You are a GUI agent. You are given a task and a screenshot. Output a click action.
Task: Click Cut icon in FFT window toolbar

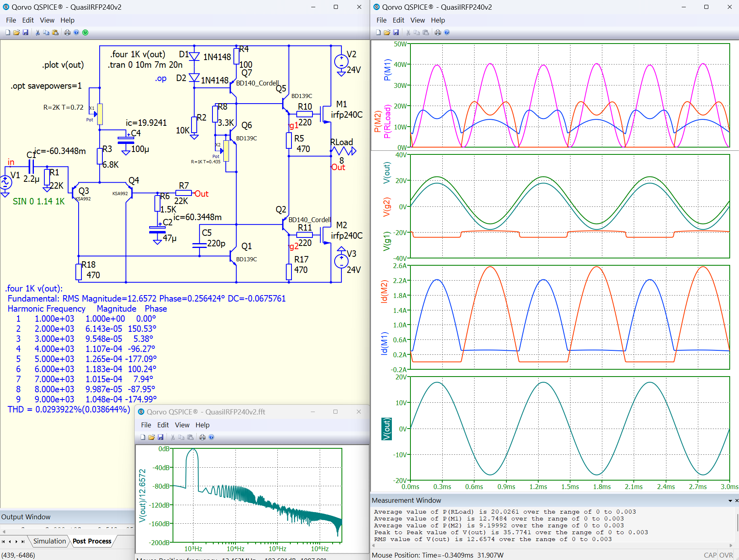point(173,437)
